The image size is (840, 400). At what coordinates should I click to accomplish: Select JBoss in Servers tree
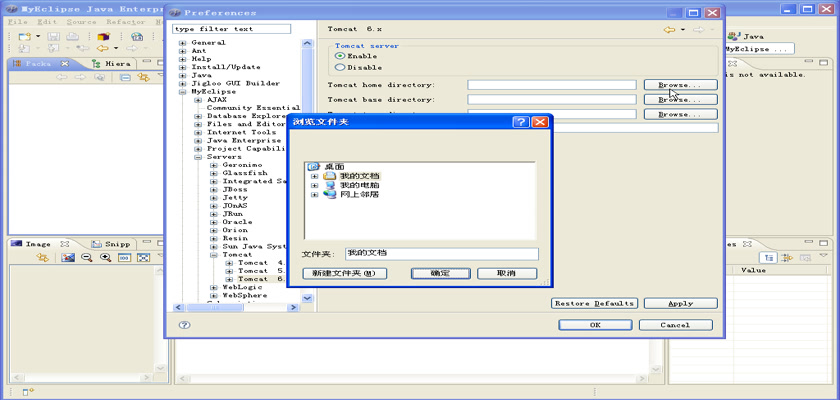(x=235, y=190)
